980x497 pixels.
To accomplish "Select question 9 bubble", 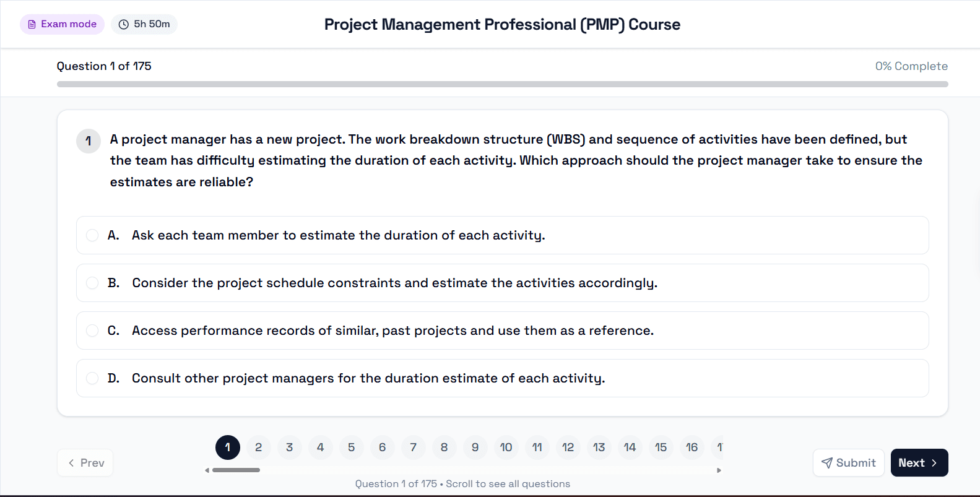I will (x=475, y=447).
